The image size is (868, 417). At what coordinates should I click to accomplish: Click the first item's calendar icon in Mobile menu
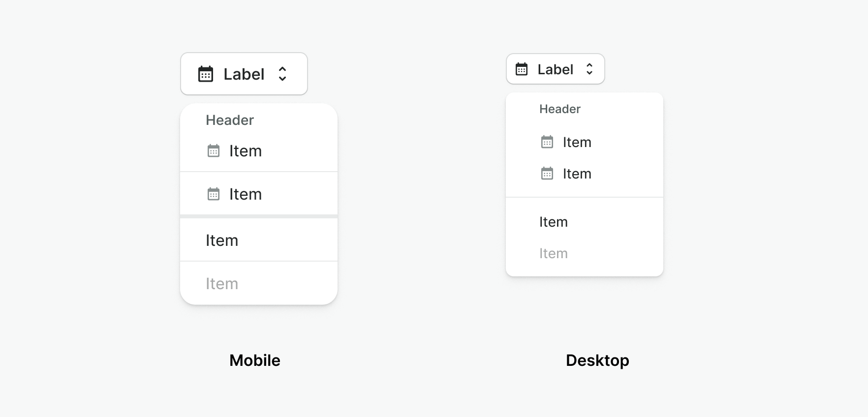pyautogui.click(x=214, y=151)
